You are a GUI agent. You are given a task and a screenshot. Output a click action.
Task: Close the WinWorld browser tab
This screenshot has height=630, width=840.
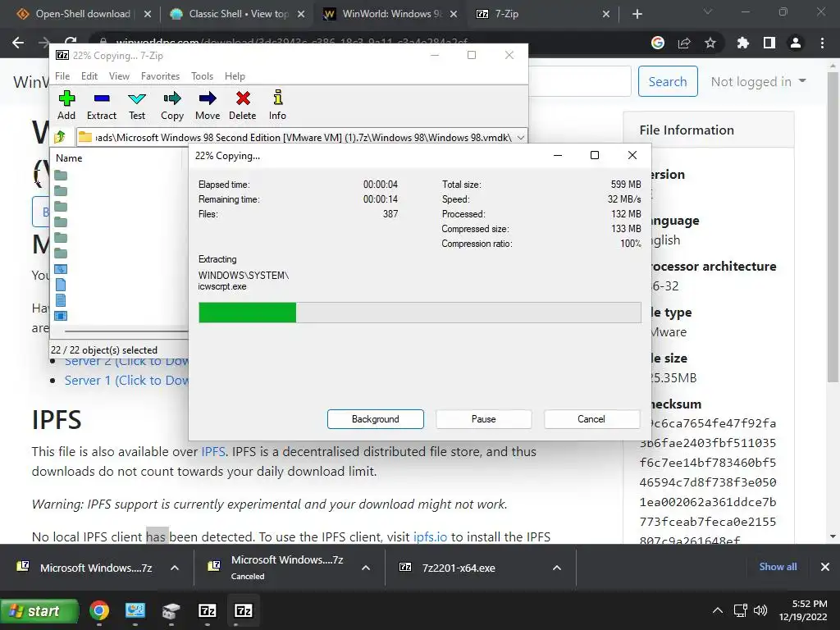[x=454, y=14]
